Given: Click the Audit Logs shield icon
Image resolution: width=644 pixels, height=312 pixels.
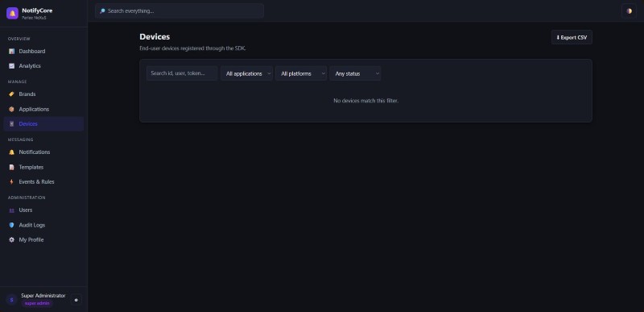Looking at the screenshot, I should [11, 225].
